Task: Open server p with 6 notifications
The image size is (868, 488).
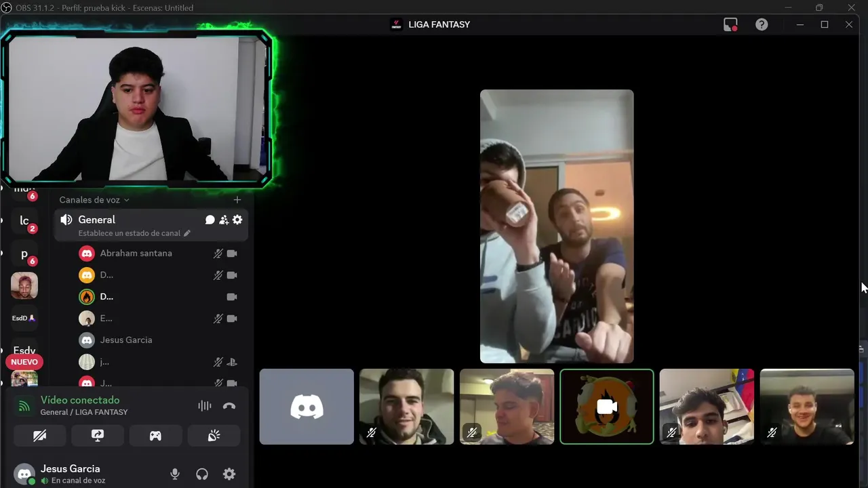Action: [24, 254]
